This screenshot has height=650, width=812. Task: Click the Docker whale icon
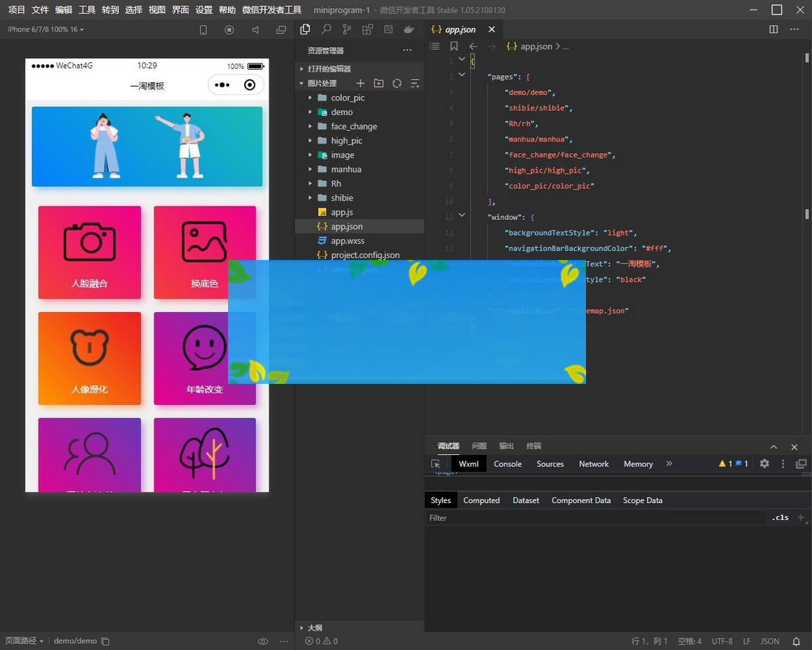tap(408, 30)
